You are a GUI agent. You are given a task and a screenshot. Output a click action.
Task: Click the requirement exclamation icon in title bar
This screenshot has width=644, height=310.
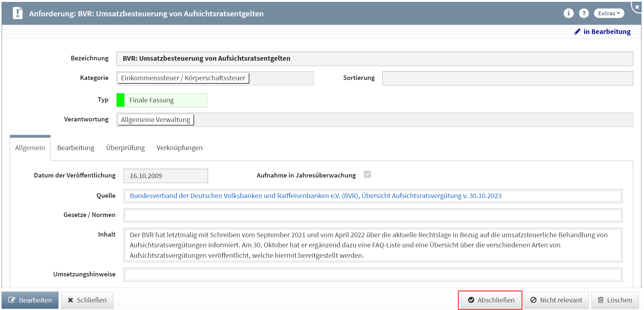(18, 13)
